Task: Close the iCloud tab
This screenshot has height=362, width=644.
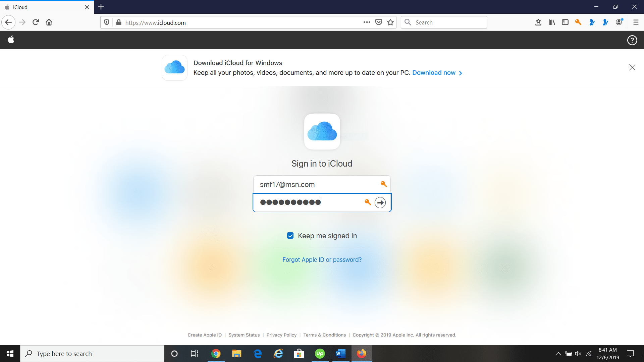Action: (x=87, y=7)
